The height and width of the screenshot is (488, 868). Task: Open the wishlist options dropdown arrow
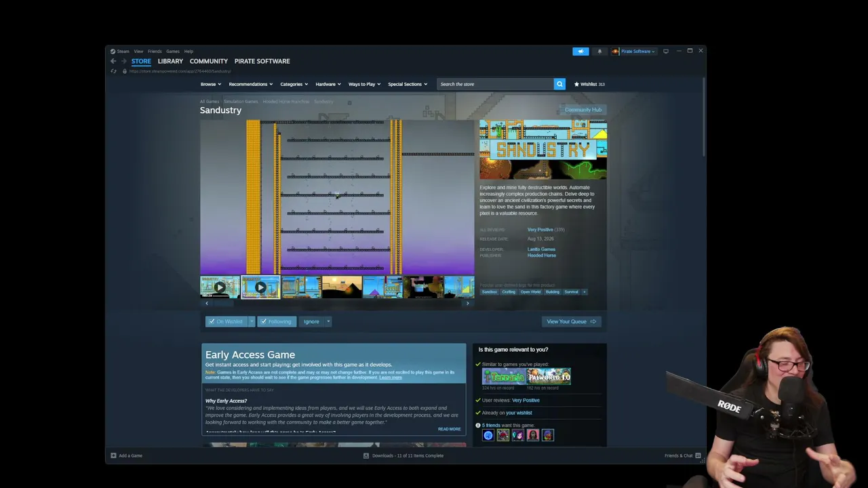[252, 321]
